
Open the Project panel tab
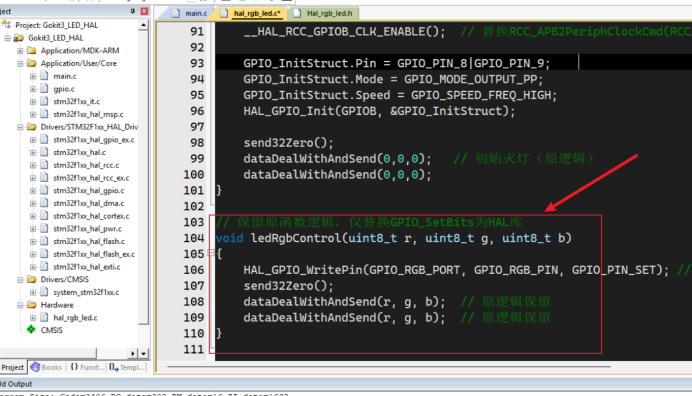tap(13, 367)
